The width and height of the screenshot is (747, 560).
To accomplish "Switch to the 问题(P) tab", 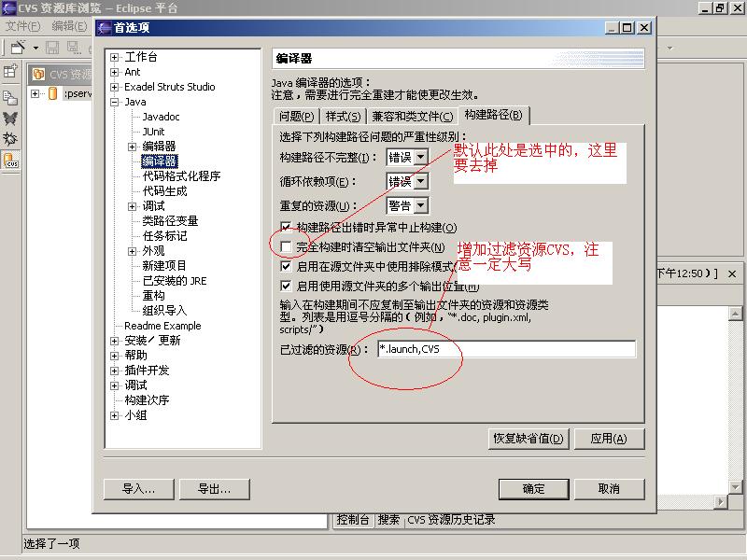I will (296, 116).
